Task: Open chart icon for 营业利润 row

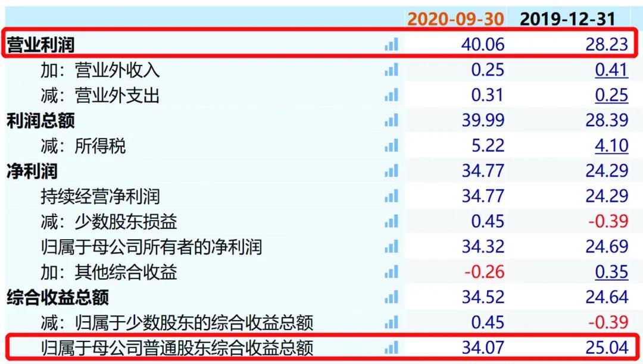Action: [391, 45]
